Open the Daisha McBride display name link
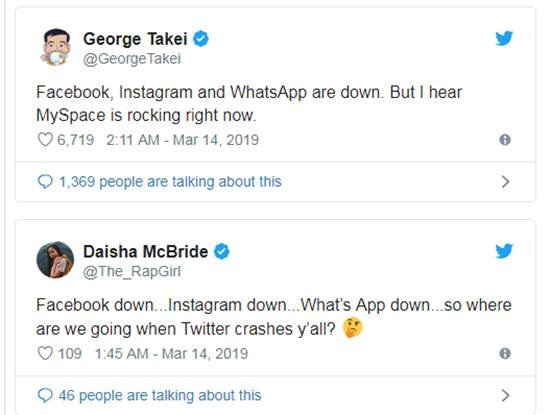 (146, 252)
